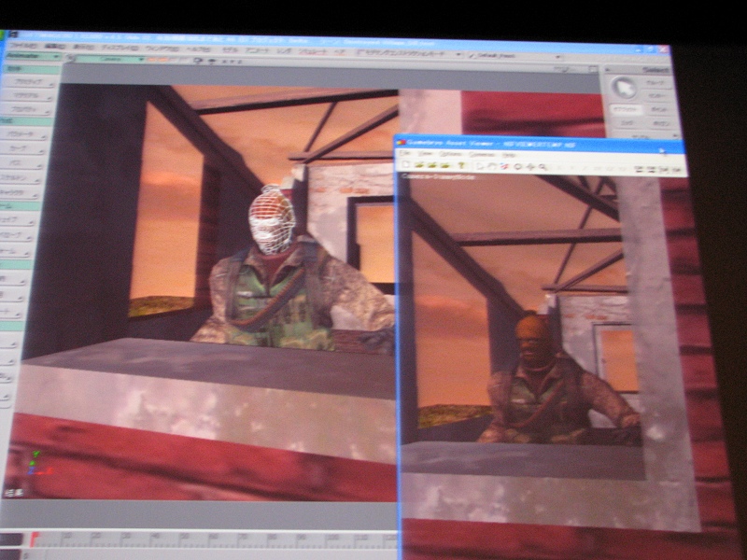Open the ディスプレイ menu

tap(120, 48)
